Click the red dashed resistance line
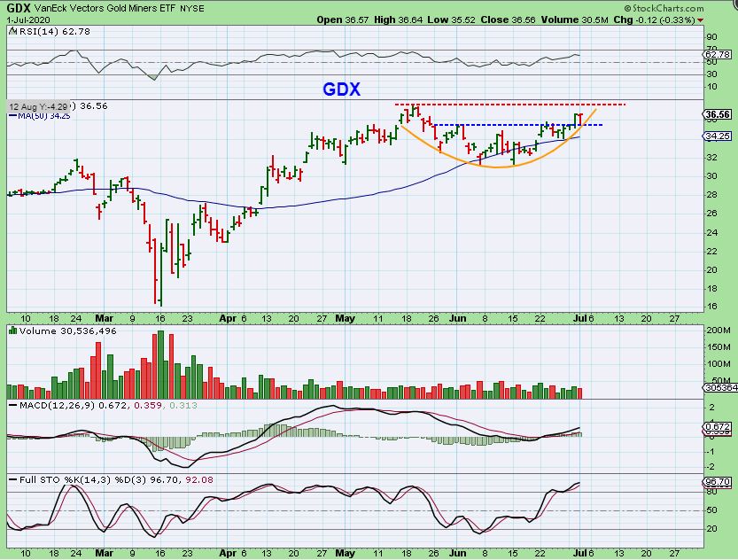This screenshot has height=560, width=738. (x=509, y=104)
